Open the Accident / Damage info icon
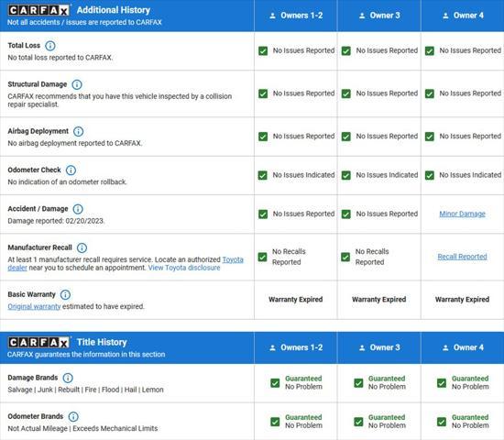 78,209
